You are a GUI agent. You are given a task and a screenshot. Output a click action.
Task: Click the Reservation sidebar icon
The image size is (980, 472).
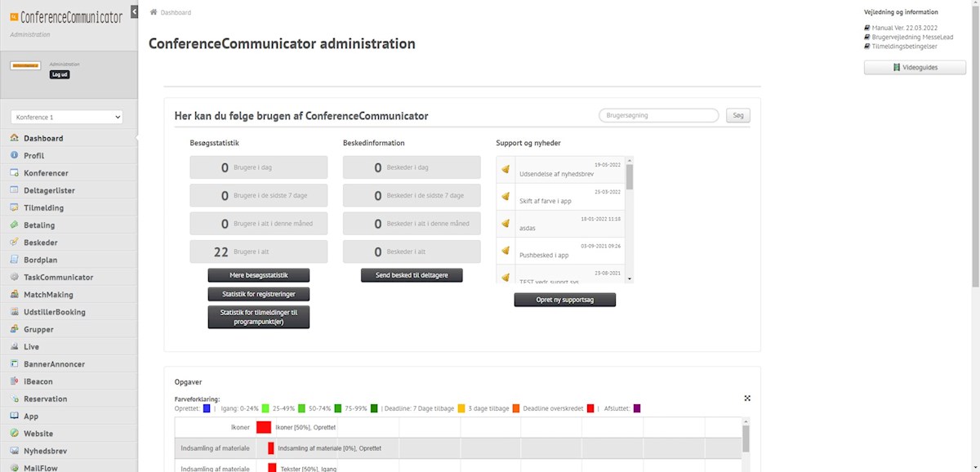[15, 399]
